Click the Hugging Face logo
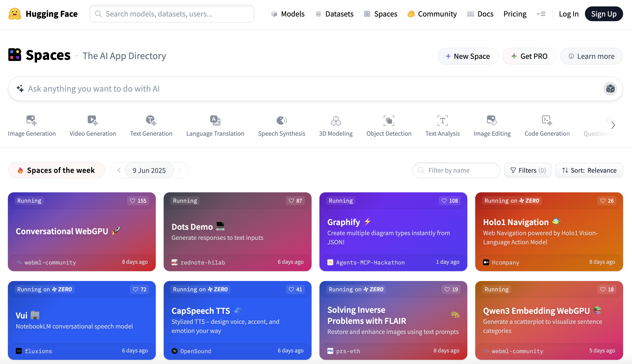The image size is (632, 364). click(x=43, y=14)
